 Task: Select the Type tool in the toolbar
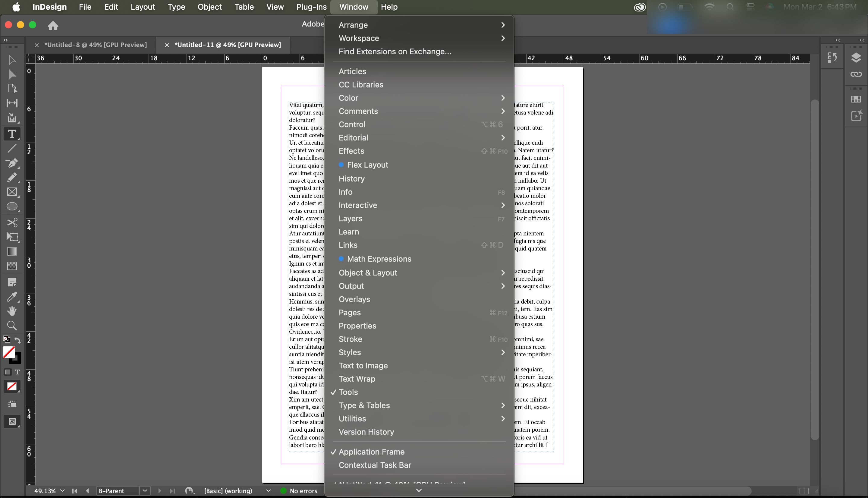coord(12,134)
